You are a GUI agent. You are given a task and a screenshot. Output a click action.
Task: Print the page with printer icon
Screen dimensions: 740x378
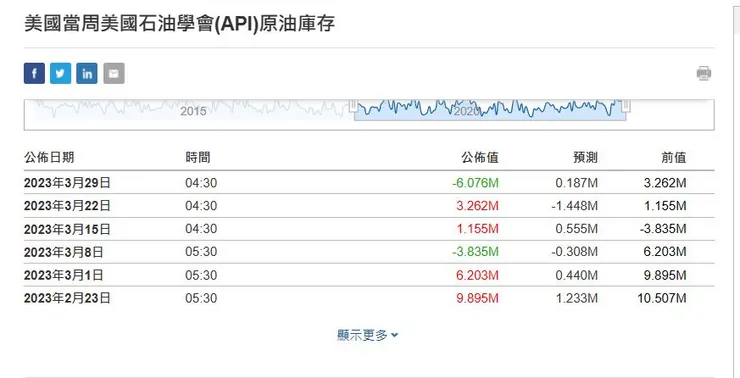pyautogui.click(x=704, y=74)
